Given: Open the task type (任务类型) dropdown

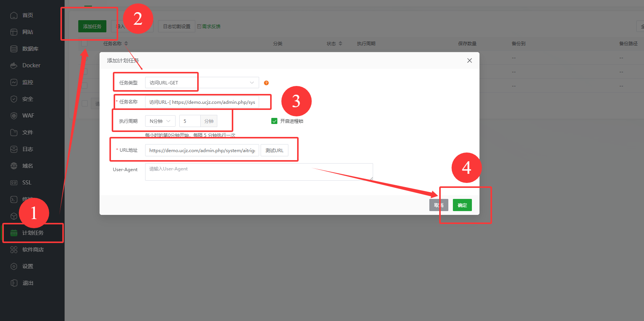Looking at the screenshot, I should [202, 83].
